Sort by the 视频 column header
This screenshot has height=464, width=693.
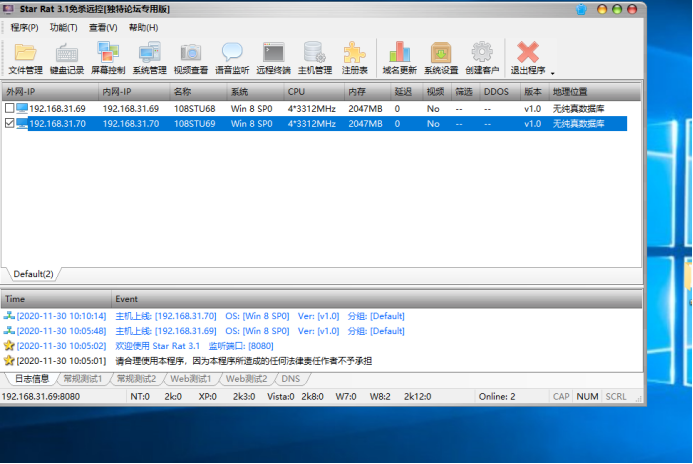coord(437,91)
